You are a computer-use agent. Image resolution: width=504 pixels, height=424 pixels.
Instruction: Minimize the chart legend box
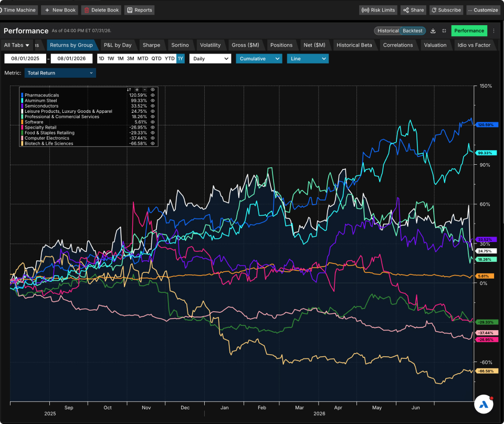pyautogui.click(x=145, y=90)
